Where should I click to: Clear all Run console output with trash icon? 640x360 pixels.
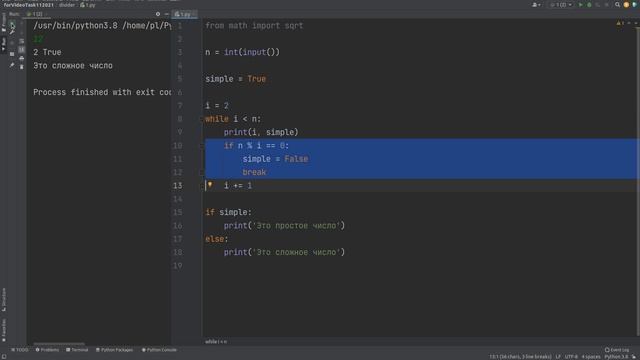[22, 67]
